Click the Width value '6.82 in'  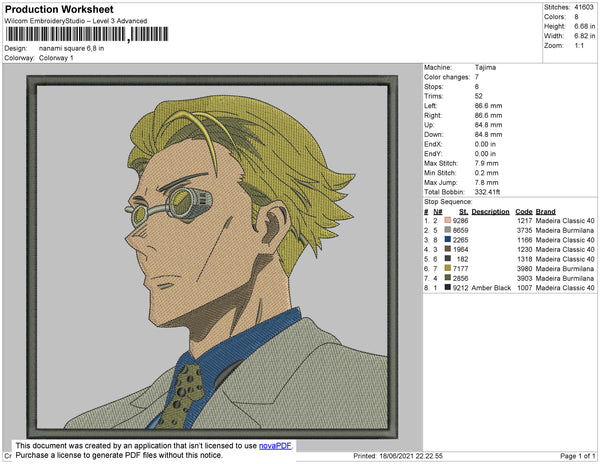point(585,36)
